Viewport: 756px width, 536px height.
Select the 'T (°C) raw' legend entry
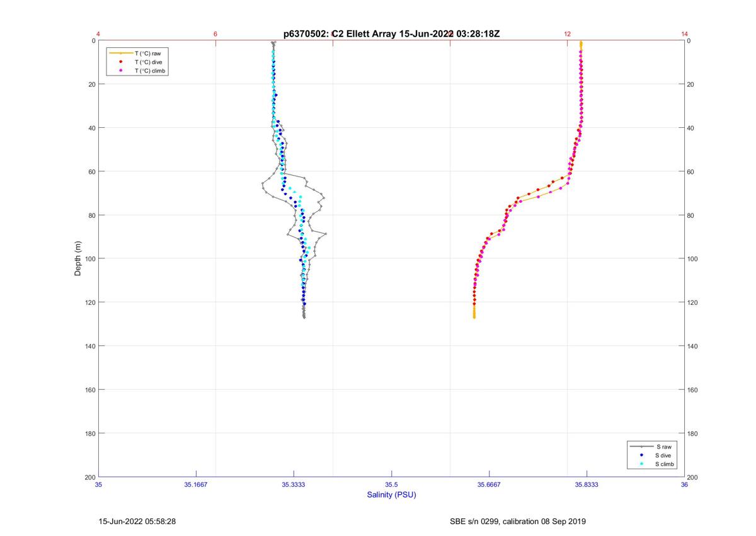tap(138, 54)
